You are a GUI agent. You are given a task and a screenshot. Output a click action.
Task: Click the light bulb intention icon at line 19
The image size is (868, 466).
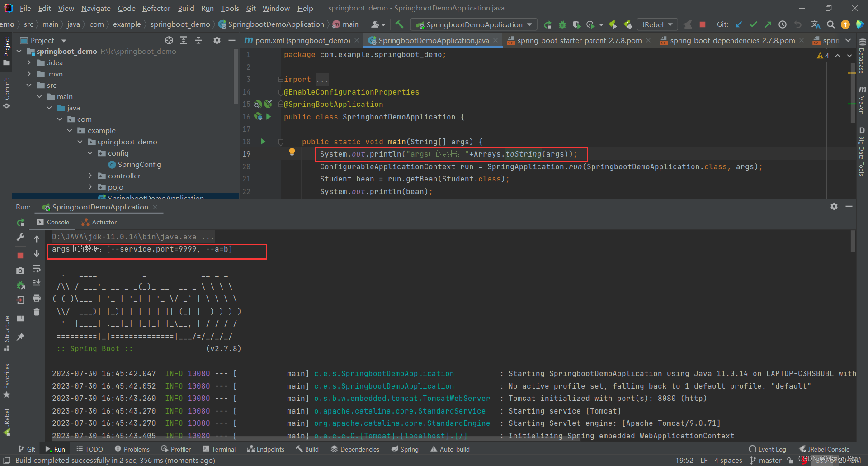click(x=292, y=152)
